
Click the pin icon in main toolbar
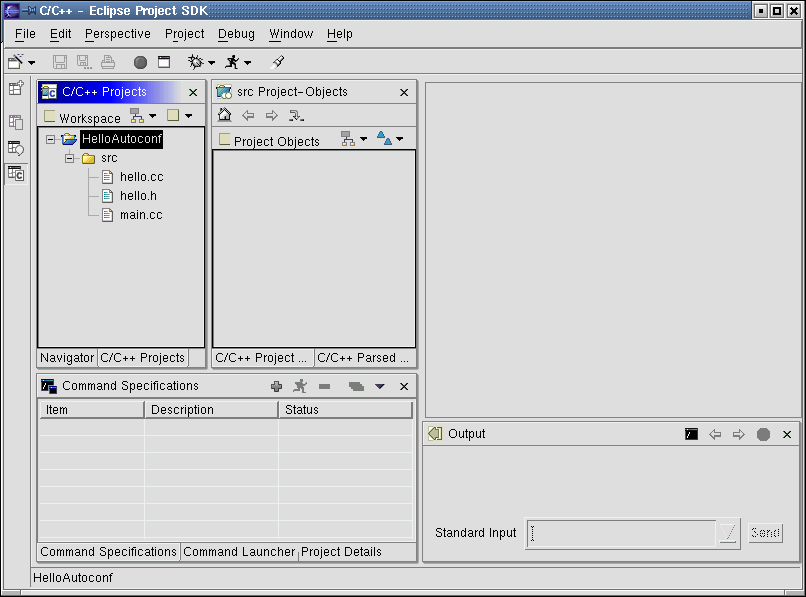click(x=279, y=62)
